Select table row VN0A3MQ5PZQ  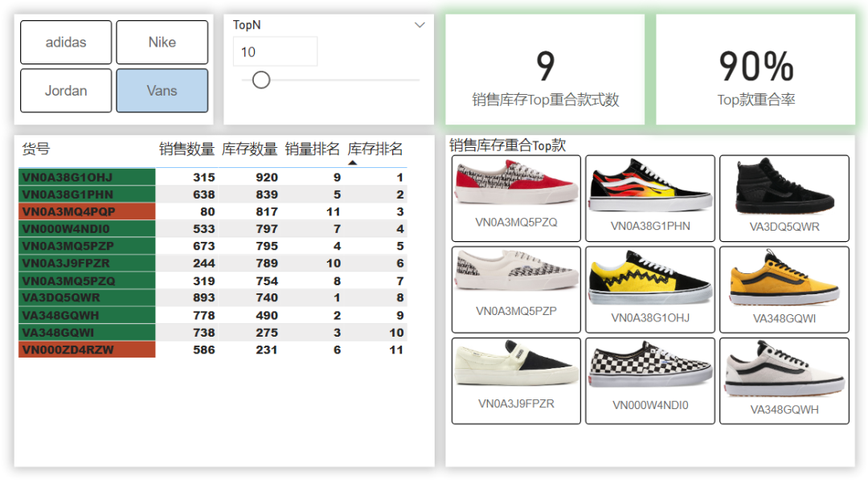212,280
